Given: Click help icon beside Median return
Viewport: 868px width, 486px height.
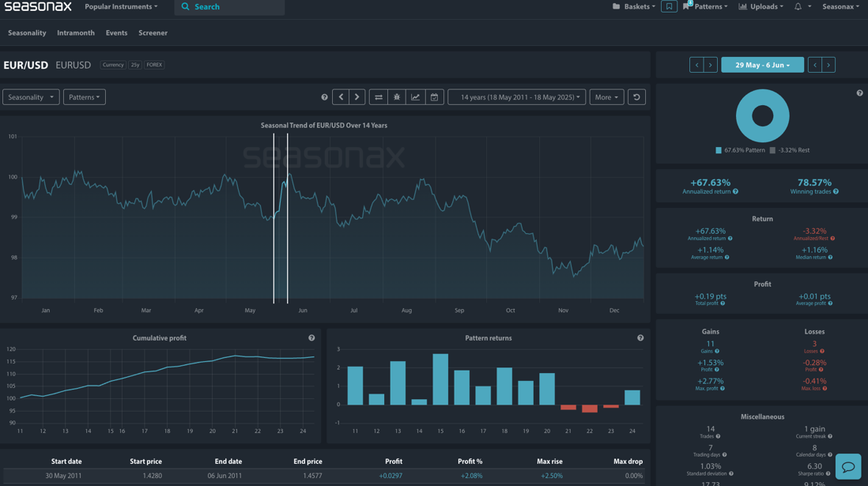Looking at the screenshot, I should [830, 258].
